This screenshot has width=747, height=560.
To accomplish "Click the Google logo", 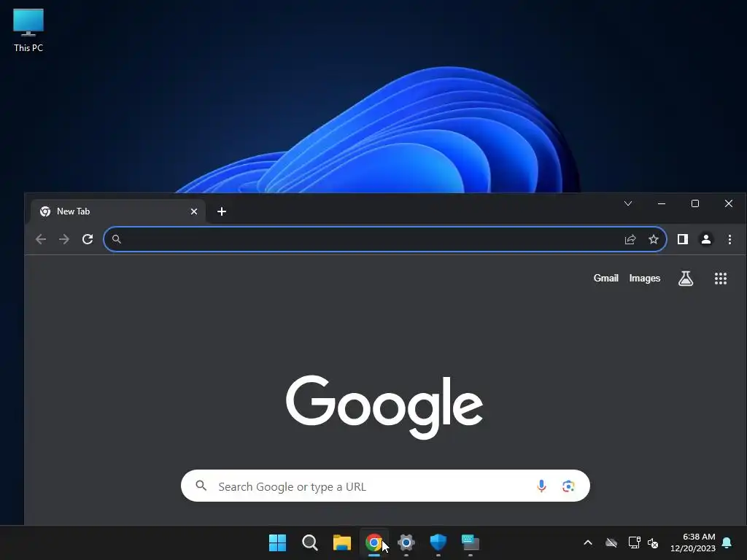I will (x=384, y=406).
